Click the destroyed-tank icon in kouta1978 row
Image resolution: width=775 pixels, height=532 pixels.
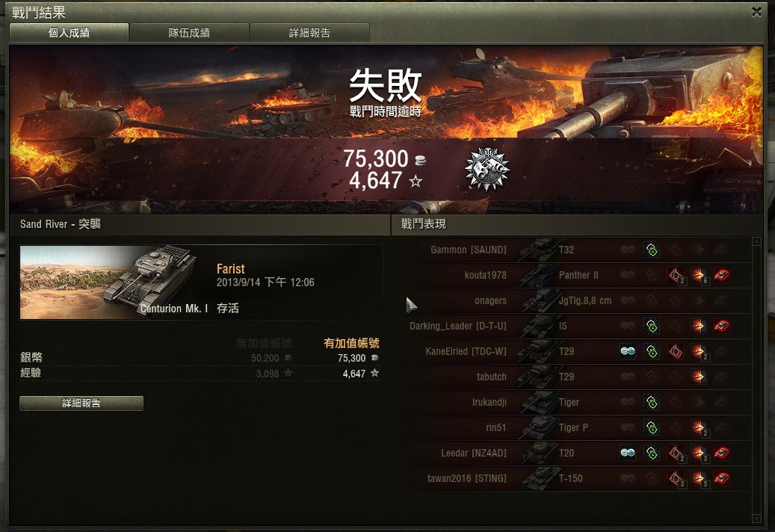[x=722, y=275]
